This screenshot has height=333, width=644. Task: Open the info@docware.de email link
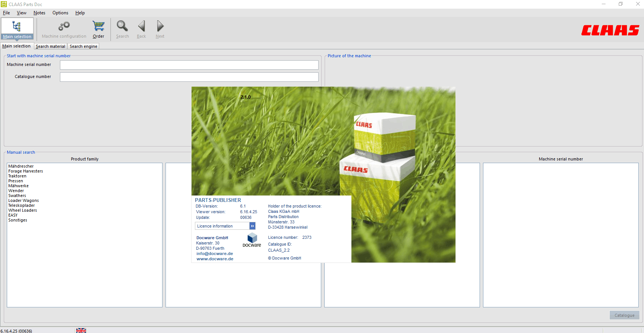(215, 254)
